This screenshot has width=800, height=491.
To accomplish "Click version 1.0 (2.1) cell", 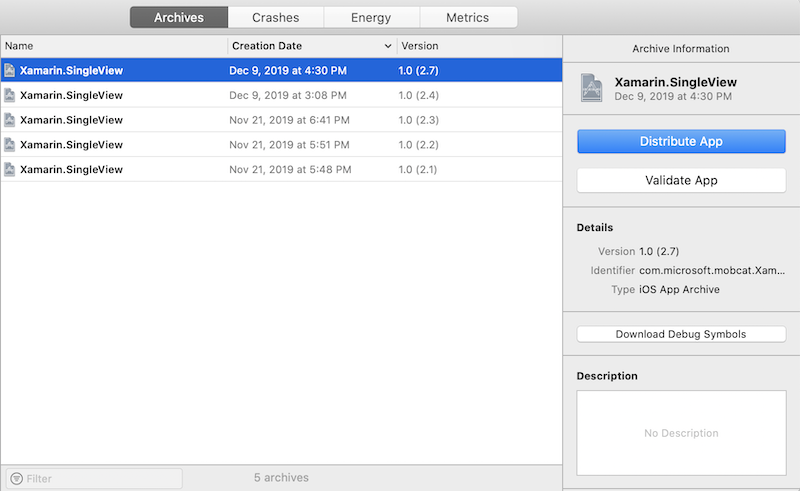I will click(x=418, y=169).
